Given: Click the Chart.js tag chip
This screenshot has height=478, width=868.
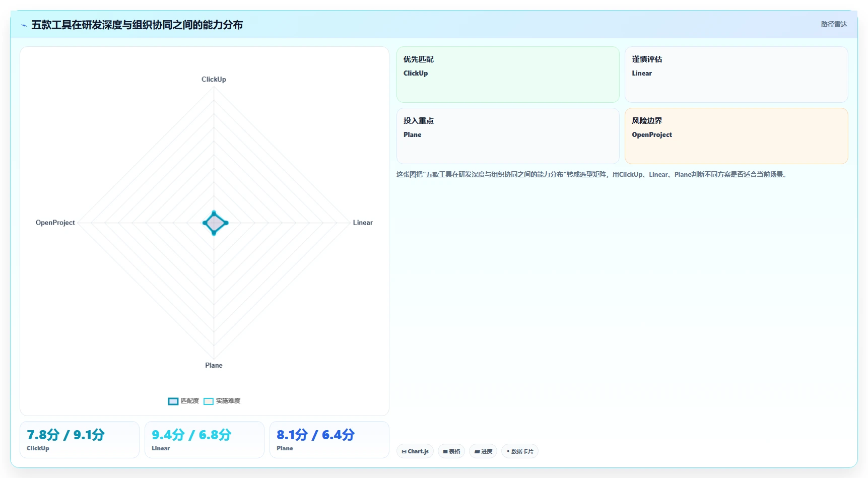Looking at the screenshot, I should click(x=415, y=451).
